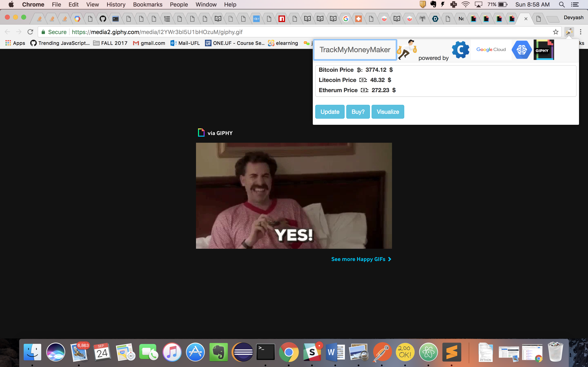The height and width of the screenshot is (367, 588).
Task: Click the TrackMyMoneyMaker extension icon in toolbar
Action: click(x=569, y=32)
